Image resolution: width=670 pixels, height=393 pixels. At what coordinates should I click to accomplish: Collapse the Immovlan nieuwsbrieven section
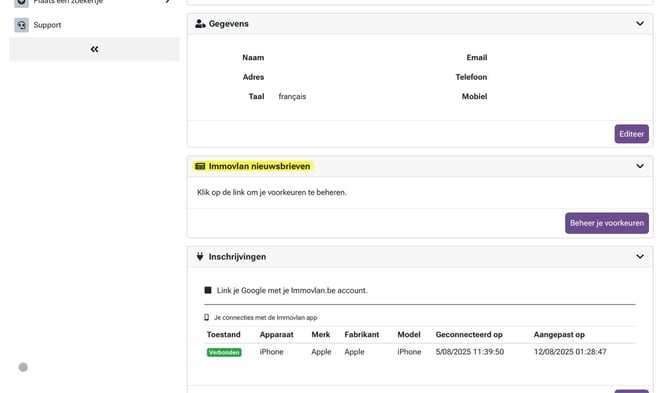[x=640, y=166]
